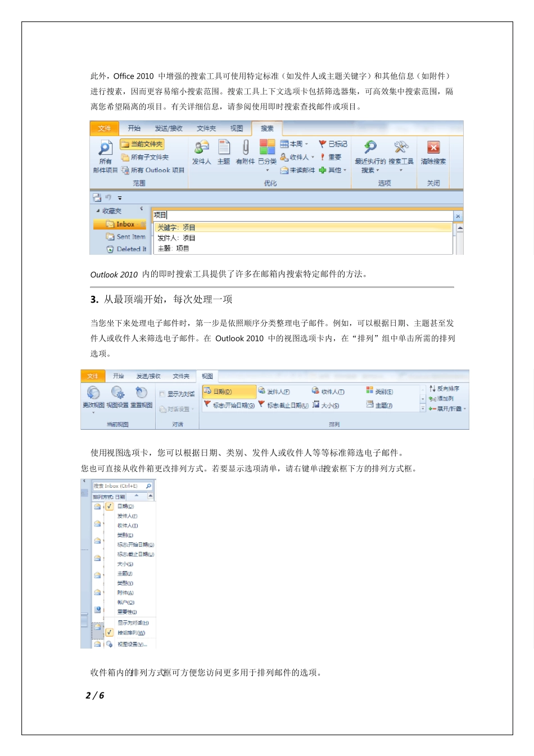Click the 视图设置 gear icon in ribbon
Screen dimensions: 534x756
click(x=117, y=392)
